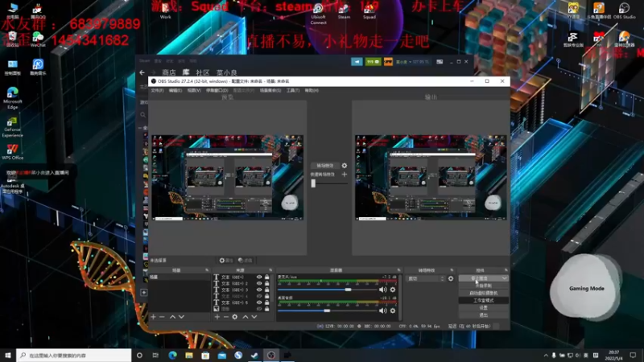Mute the Desktop Audio speaker icon

tap(383, 311)
